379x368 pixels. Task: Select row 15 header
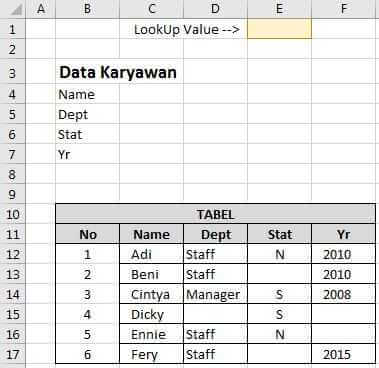13,314
